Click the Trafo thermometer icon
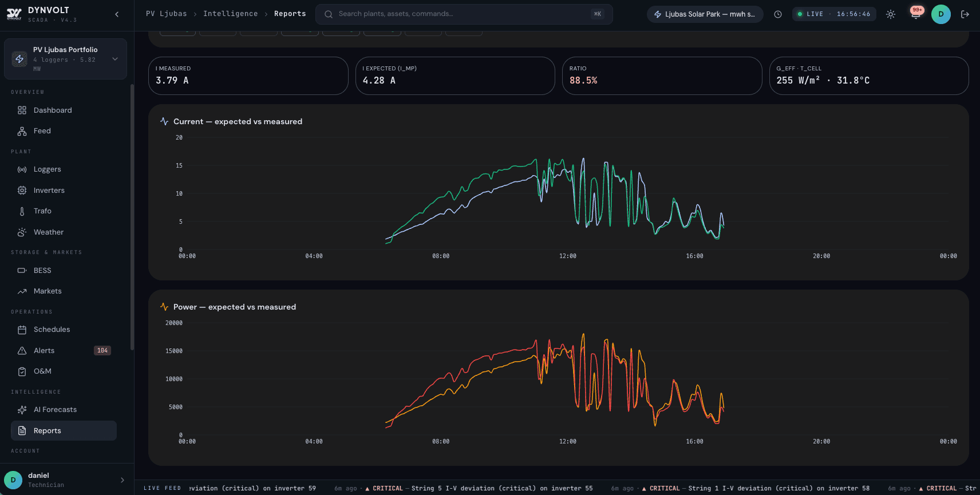 click(22, 211)
